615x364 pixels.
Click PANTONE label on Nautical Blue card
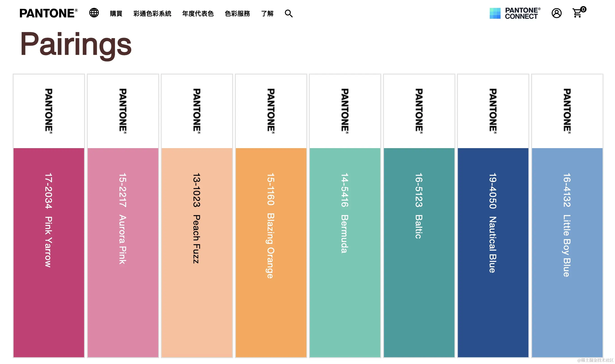click(493, 111)
